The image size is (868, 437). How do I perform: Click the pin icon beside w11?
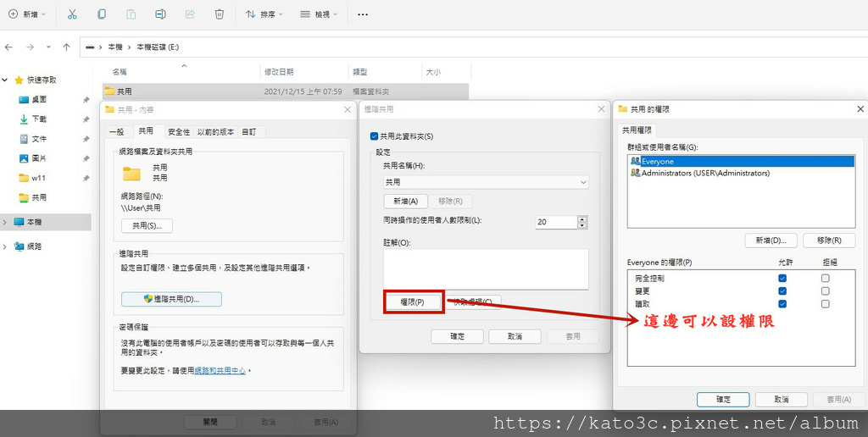86,179
